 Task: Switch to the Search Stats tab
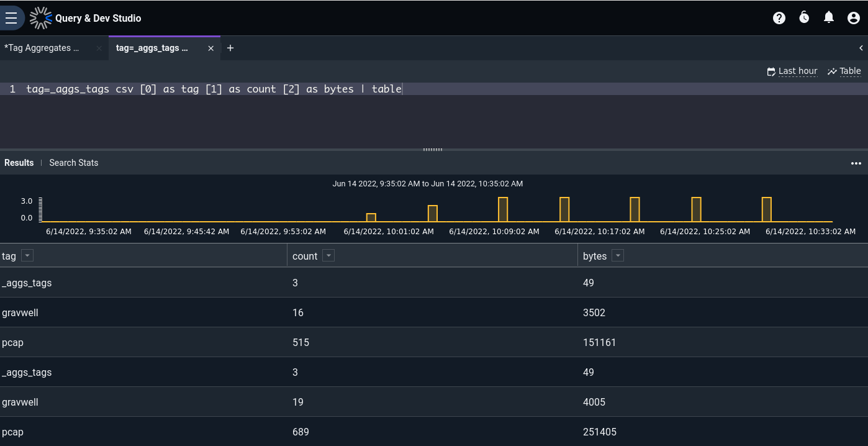point(74,163)
